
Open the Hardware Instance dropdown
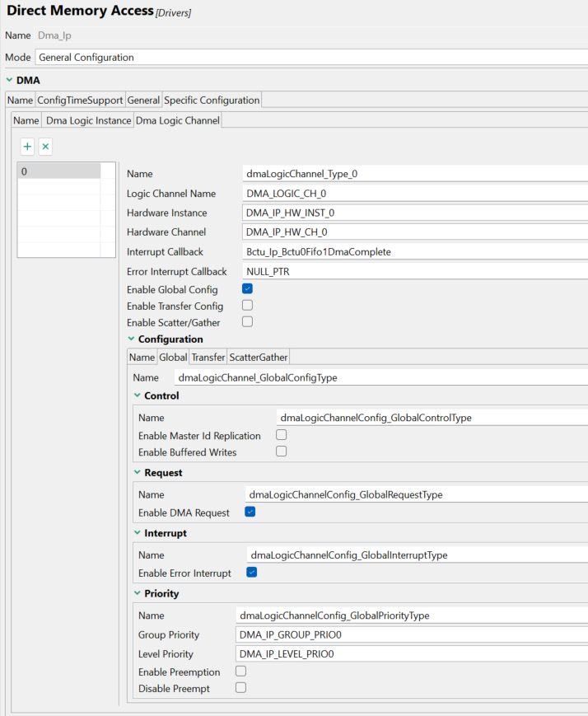(x=414, y=213)
